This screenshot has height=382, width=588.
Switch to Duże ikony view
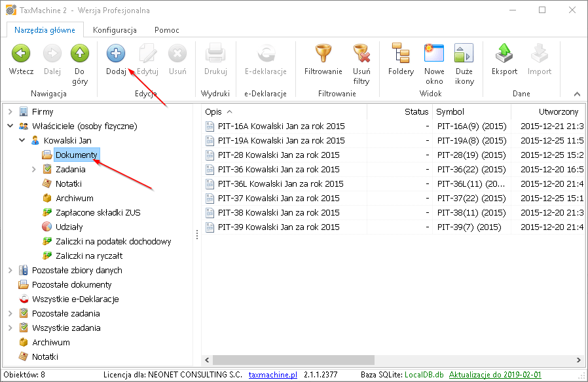(x=464, y=54)
